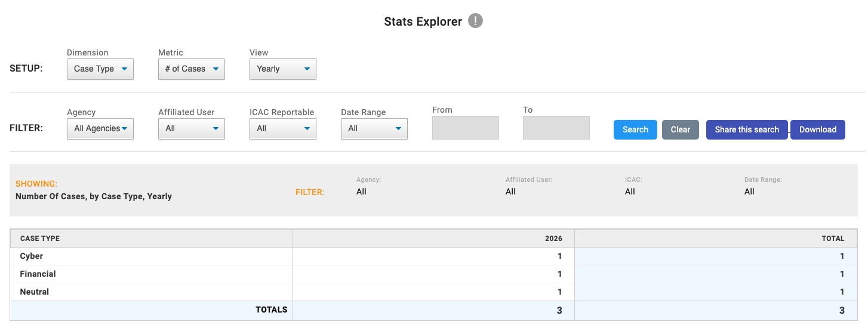The image size is (868, 331).
Task: Click the Share this search button
Action: (x=747, y=129)
